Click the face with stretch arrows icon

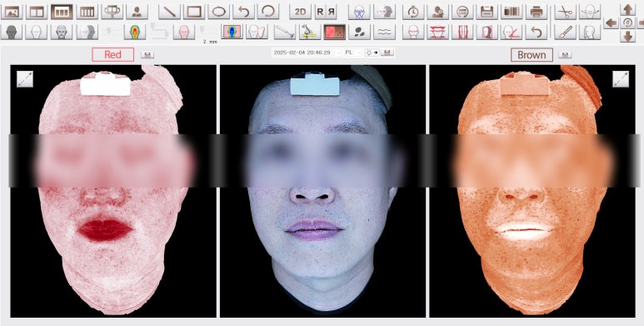[x=590, y=12]
